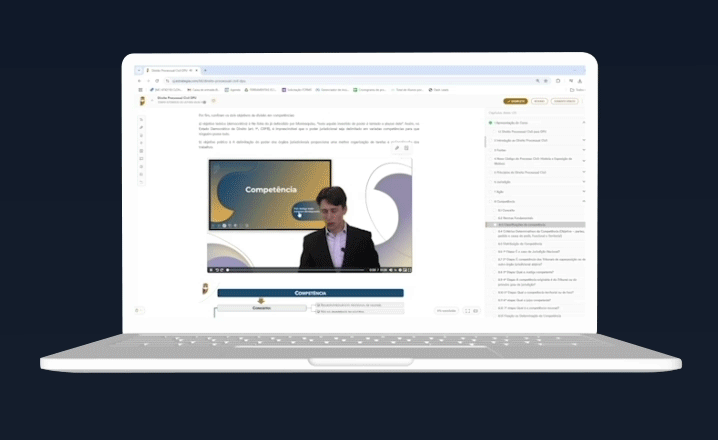Click the note icon beside the pencil
The width and height of the screenshot is (718, 440).
pyautogui.click(x=406, y=148)
